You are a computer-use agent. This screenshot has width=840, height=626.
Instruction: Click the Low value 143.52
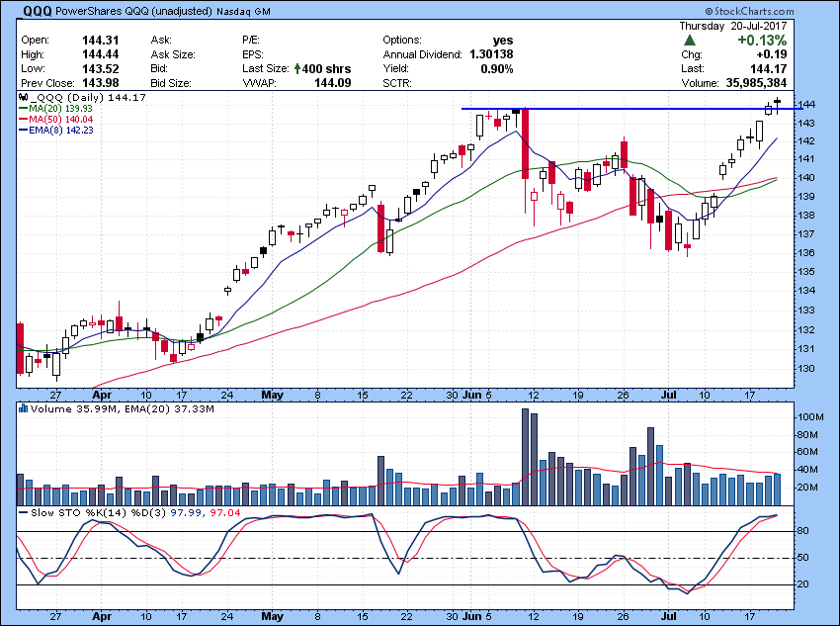pos(100,69)
